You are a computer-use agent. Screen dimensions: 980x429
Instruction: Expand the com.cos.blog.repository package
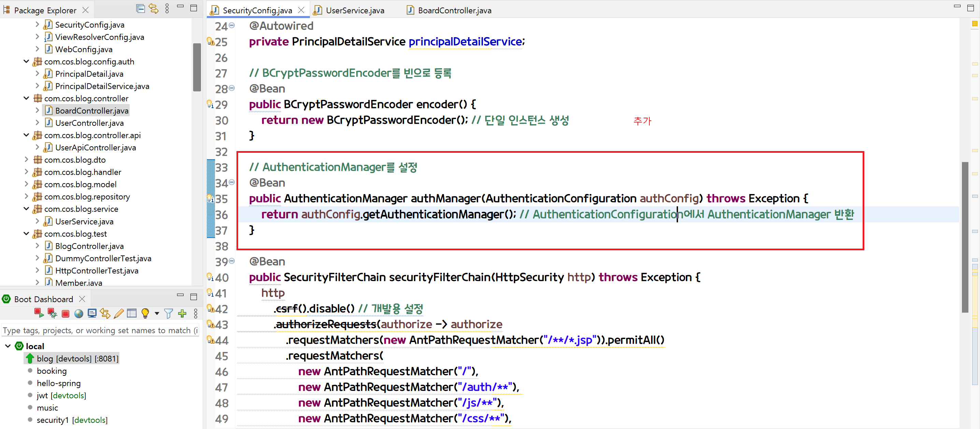coord(26,197)
